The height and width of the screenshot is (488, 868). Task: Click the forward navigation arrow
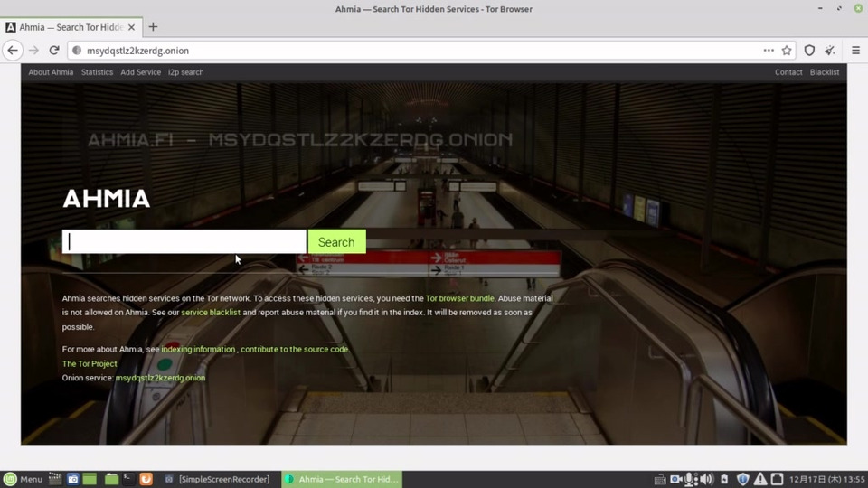coord(33,51)
